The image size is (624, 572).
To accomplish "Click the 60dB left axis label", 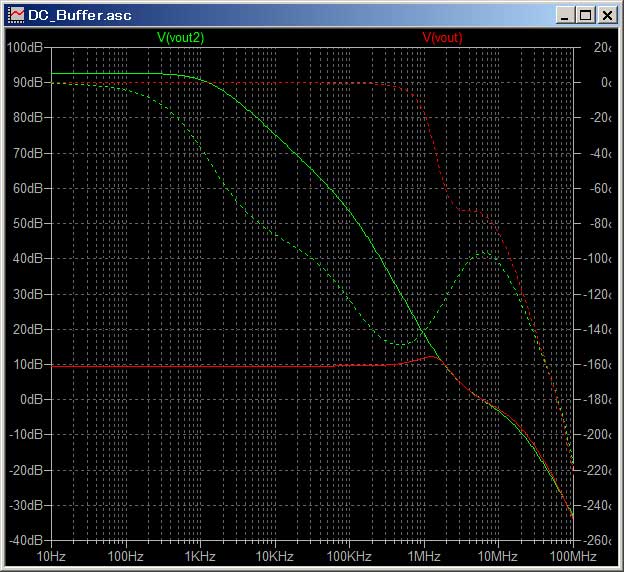I will [x=28, y=188].
